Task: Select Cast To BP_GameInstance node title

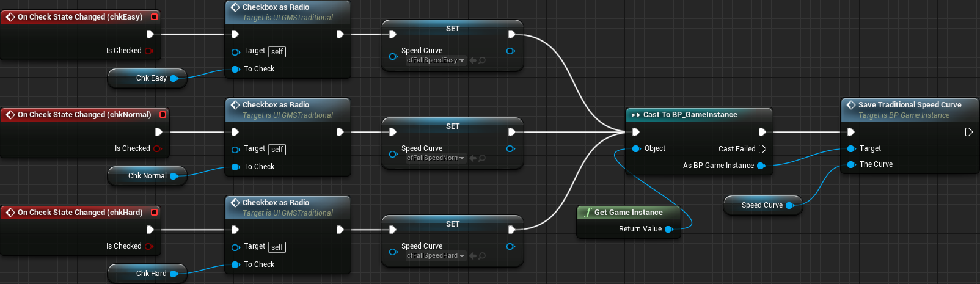Action: (x=690, y=115)
